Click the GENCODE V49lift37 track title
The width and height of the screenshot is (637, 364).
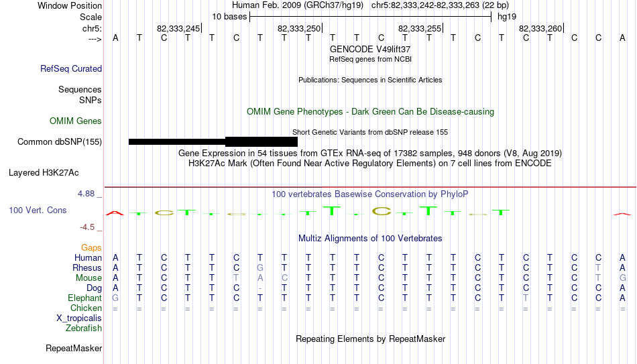(x=370, y=49)
